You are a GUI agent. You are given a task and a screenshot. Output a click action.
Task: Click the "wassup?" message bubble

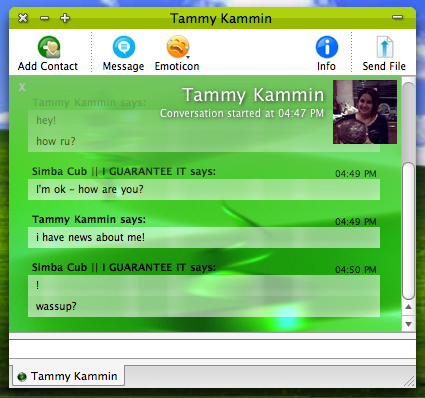pyautogui.click(x=204, y=306)
